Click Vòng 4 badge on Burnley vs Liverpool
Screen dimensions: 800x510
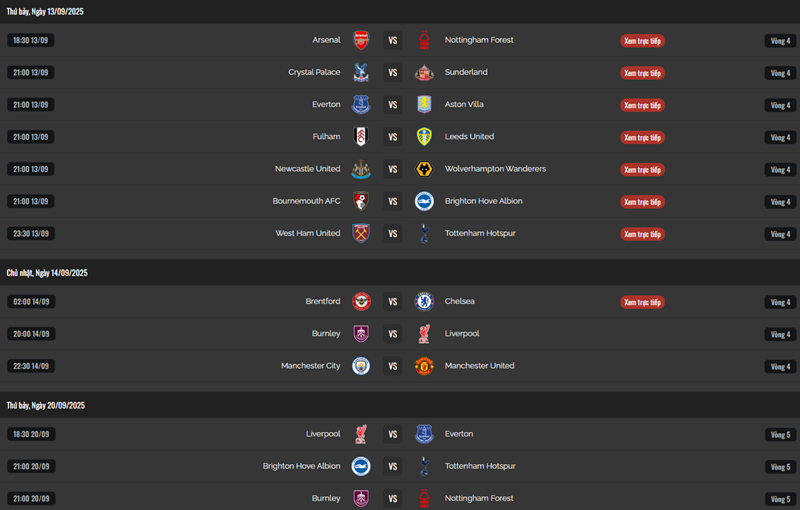pyautogui.click(x=780, y=335)
